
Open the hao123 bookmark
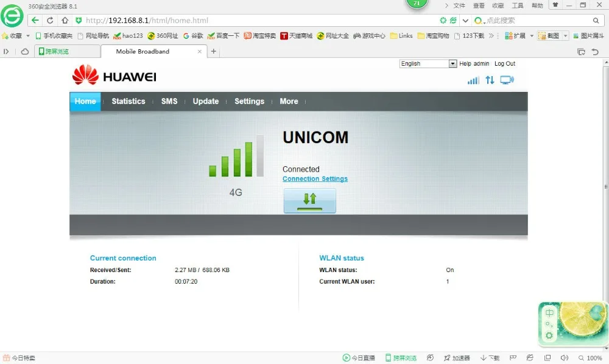click(x=128, y=36)
